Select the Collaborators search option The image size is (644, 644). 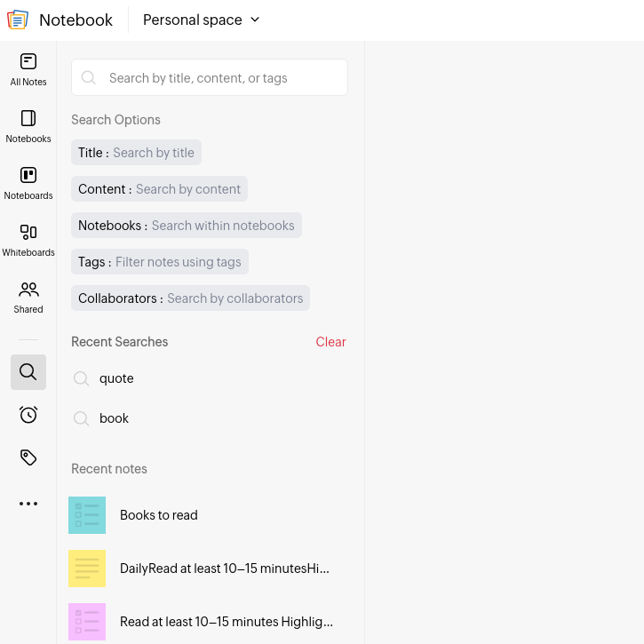[190, 298]
